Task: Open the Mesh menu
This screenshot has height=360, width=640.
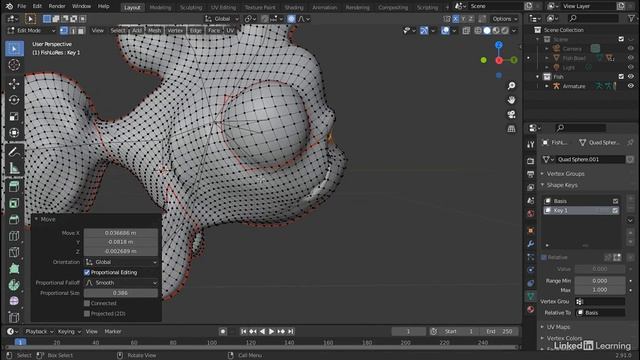Action: click(x=154, y=31)
